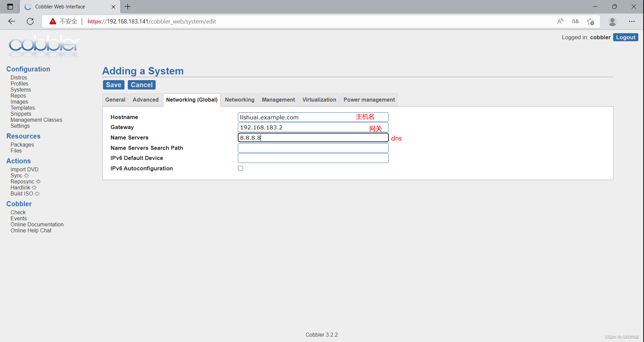This screenshot has width=644, height=342.
Task: Click the gear icon next to Build ISO
Action: click(37, 194)
